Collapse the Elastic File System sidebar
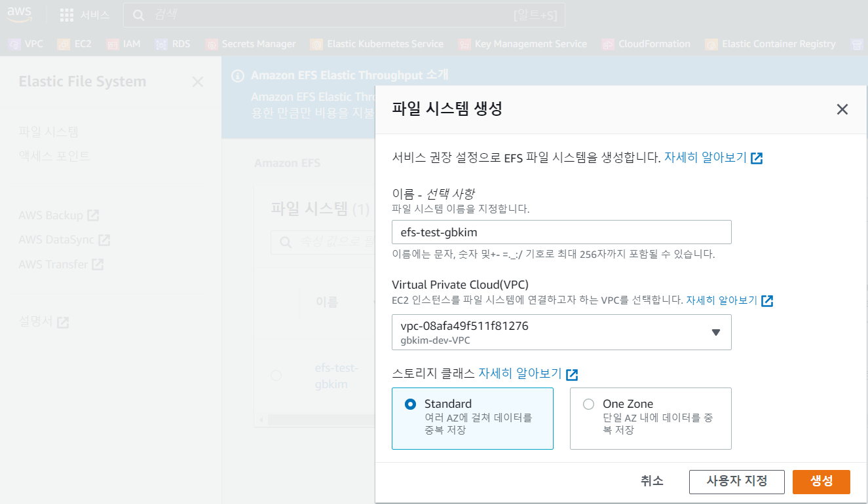This screenshot has width=868, height=504. (x=197, y=82)
